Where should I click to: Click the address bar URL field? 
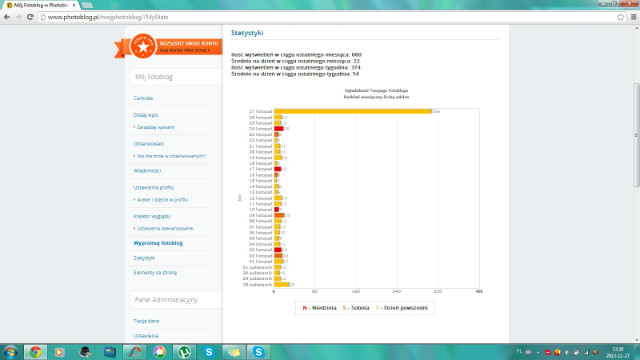coord(327,17)
